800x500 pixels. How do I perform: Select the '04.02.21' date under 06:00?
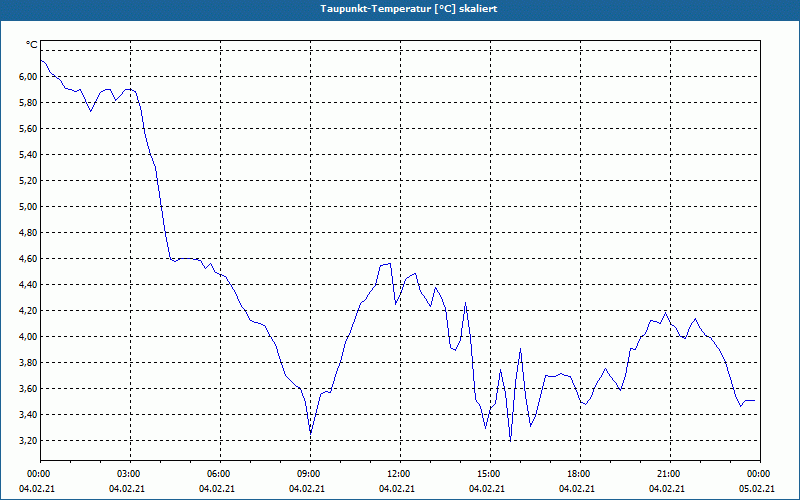pyautogui.click(x=217, y=489)
